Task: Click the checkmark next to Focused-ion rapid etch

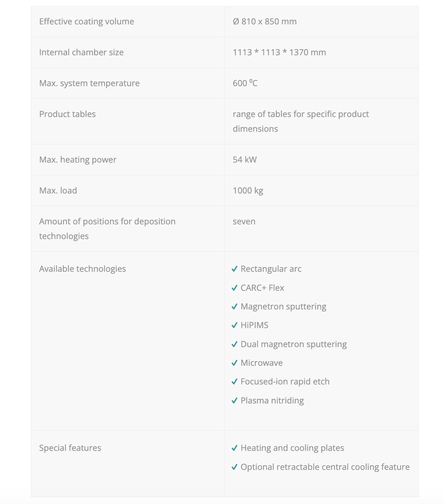Action: click(x=235, y=382)
